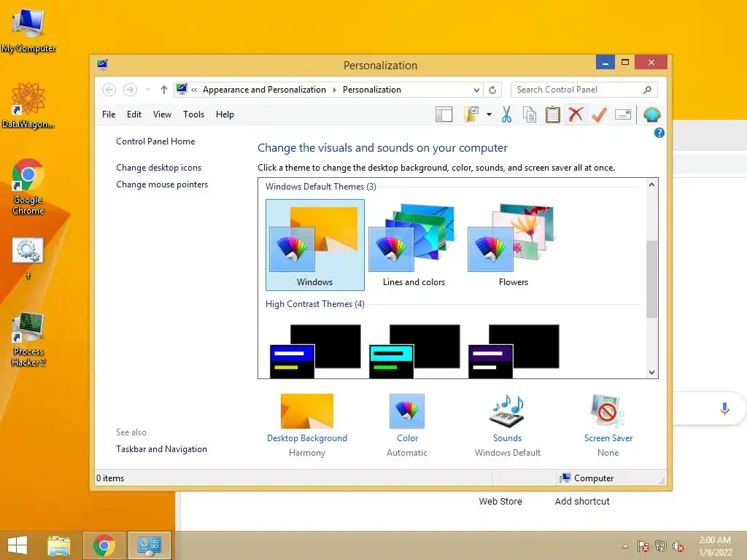Click the Personalization breadcrumb segment
747x560 pixels.
(371, 90)
